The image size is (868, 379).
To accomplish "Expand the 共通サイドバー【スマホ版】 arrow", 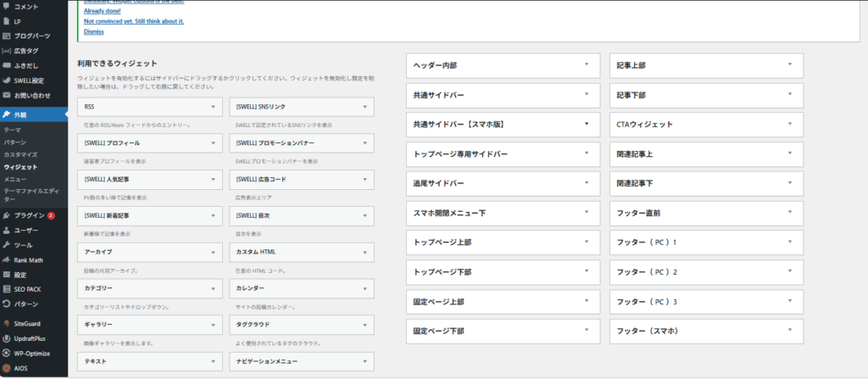I will (x=585, y=124).
